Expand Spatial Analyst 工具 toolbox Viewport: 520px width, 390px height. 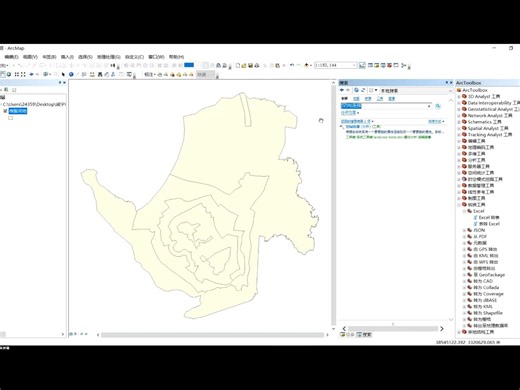pos(459,128)
